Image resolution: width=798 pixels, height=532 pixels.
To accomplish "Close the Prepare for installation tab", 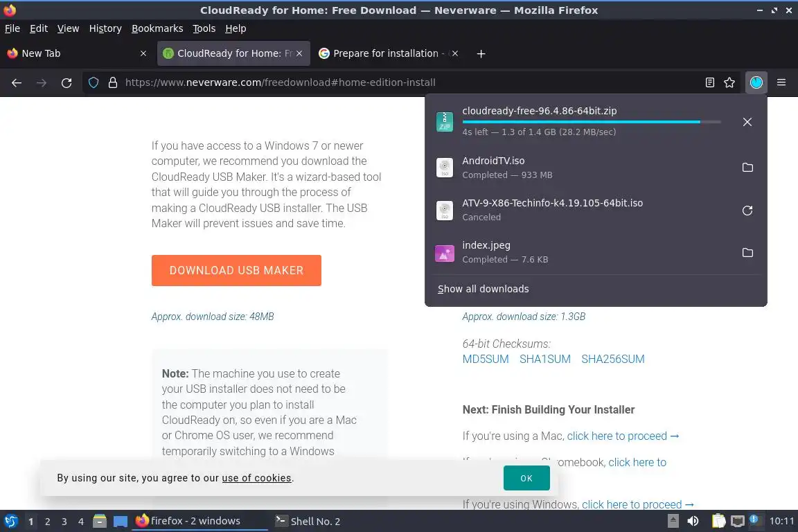I will (x=455, y=53).
